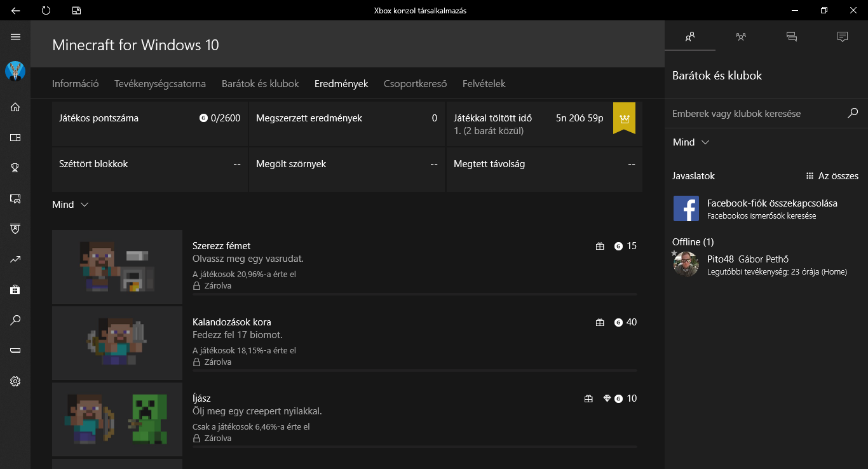Click the search magnifier in left sidebar
868x469 pixels.
[15, 320]
